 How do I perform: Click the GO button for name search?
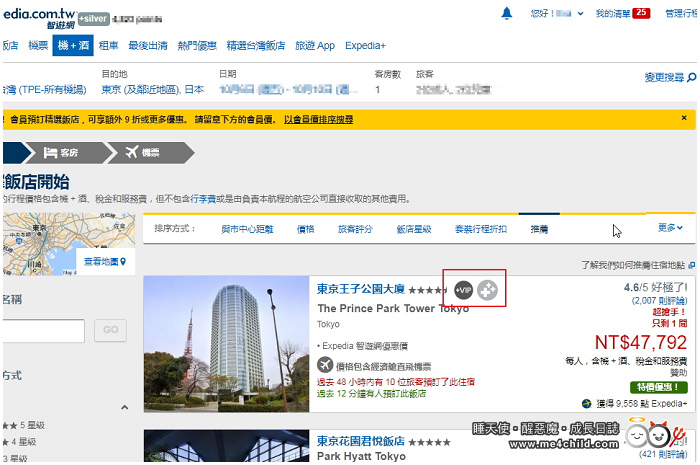coord(110,330)
